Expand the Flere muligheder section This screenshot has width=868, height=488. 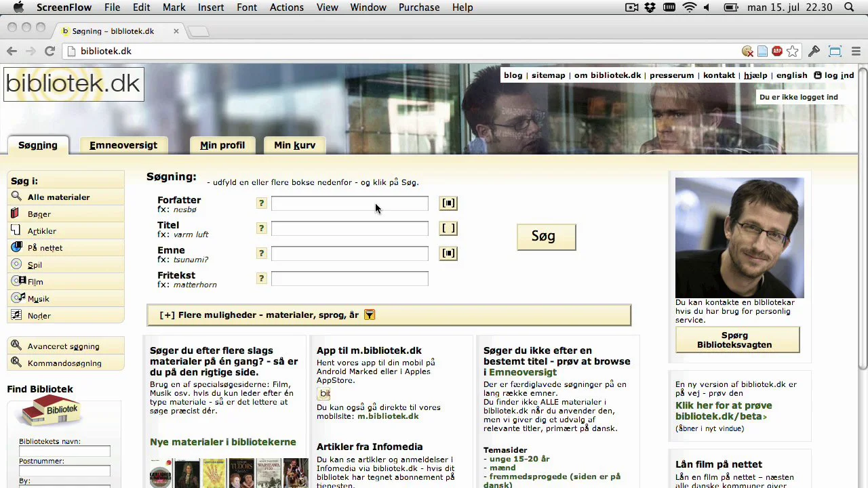pos(389,315)
